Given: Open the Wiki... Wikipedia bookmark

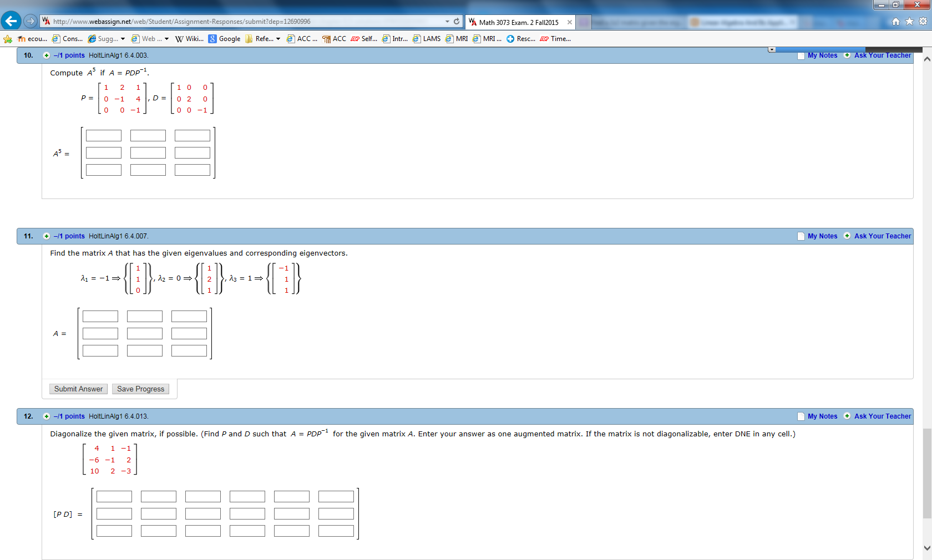Looking at the screenshot, I should (190, 39).
